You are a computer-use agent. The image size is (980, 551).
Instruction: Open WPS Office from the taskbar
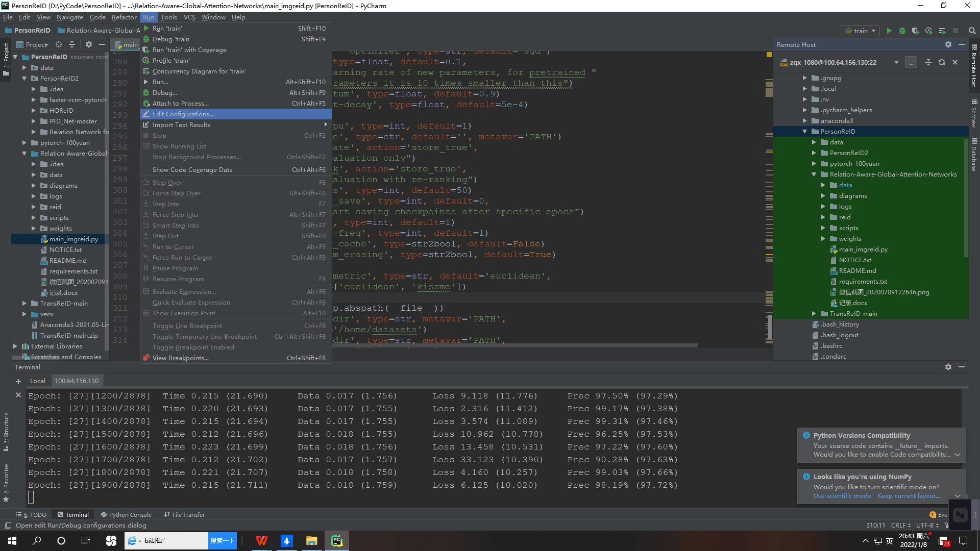262,541
